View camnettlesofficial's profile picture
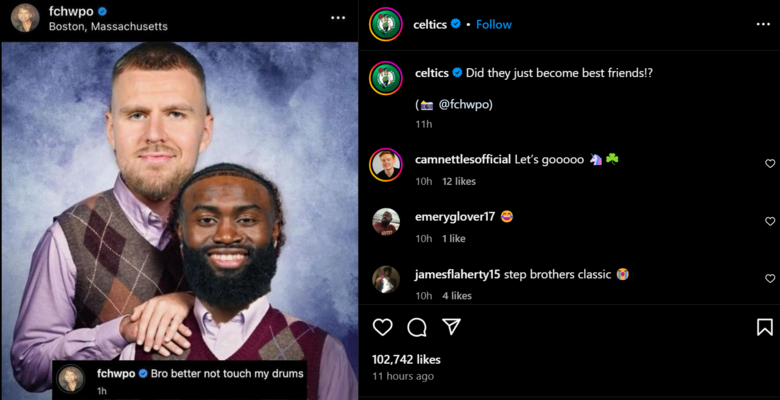 [x=386, y=165]
